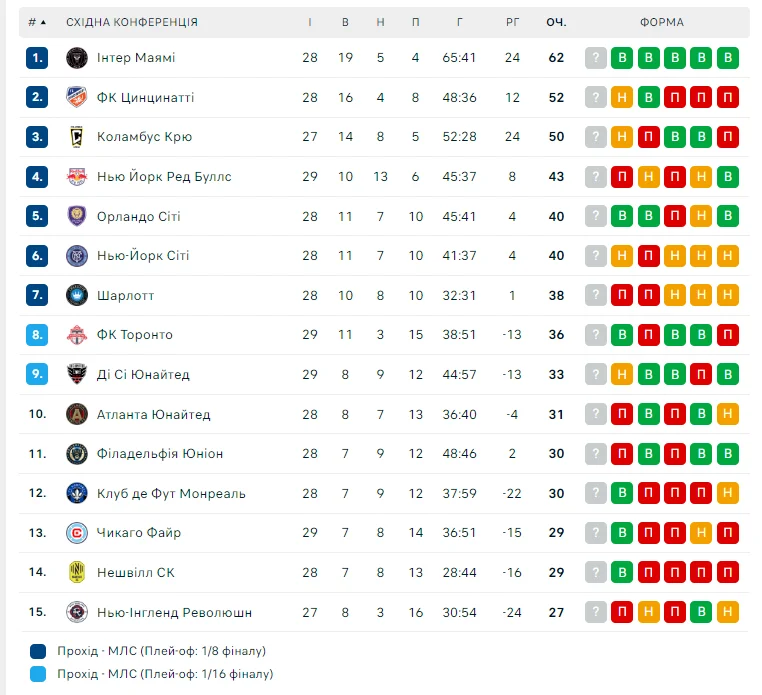The width and height of the screenshot is (762, 695).
Task: Sort table by the # rank column
Action: click(x=37, y=22)
